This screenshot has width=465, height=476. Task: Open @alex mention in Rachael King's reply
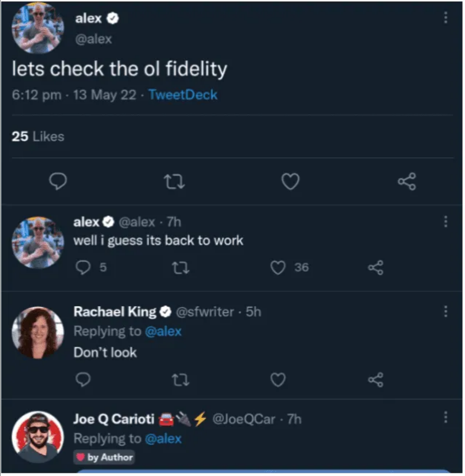pyautogui.click(x=163, y=331)
